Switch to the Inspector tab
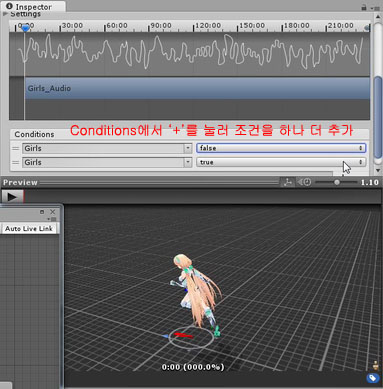The height and width of the screenshot is (389, 383). click(33, 7)
